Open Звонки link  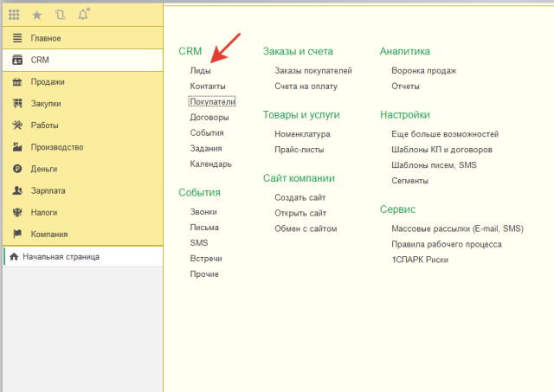tap(203, 212)
